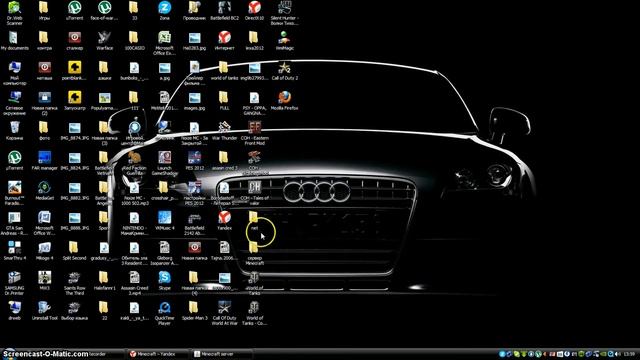Open the Saints Row The Third icon

74,283
